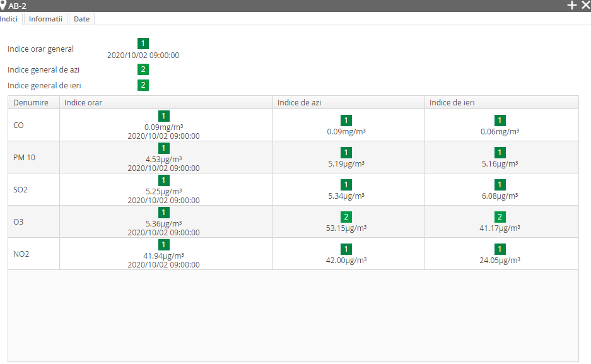Close the AB-2 panel
This screenshot has width=591, height=364.
pyautogui.click(x=586, y=5)
